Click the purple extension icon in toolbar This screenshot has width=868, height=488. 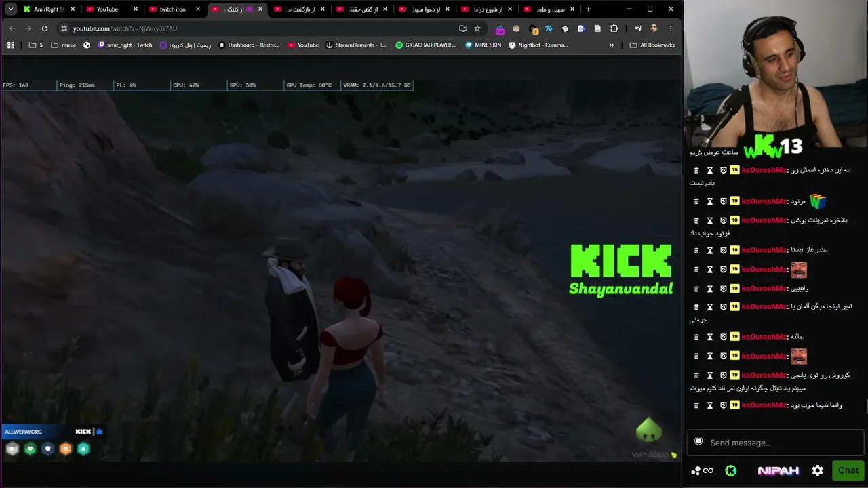tap(500, 28)
